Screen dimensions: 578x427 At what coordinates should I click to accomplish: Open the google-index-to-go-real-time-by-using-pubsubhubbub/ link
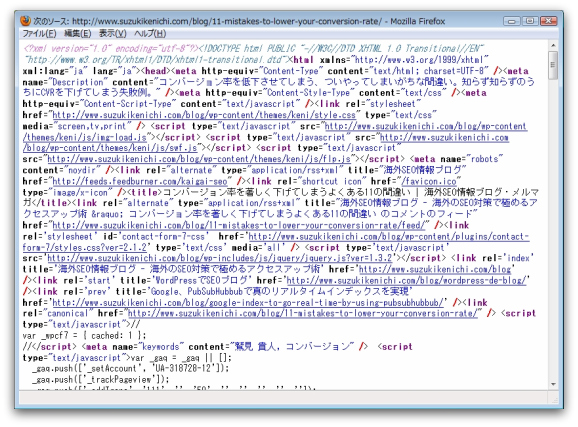pyautogui.click(x=248, y=303)
